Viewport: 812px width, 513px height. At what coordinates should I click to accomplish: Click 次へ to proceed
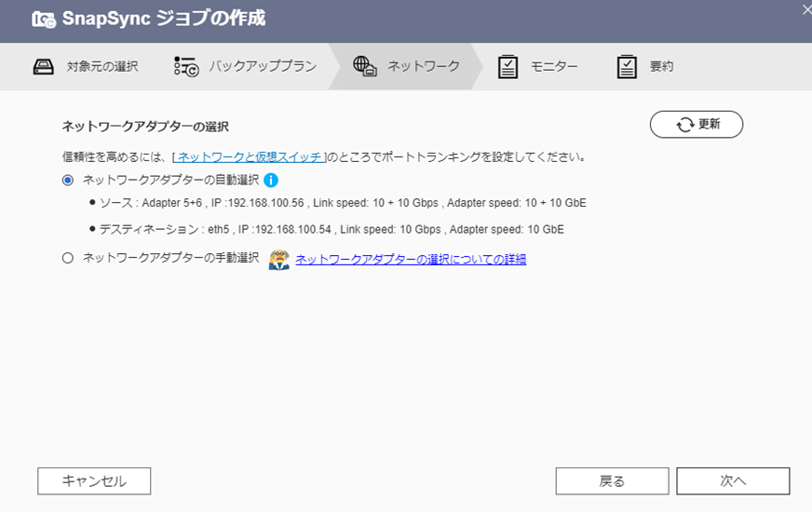click(733, 480)
